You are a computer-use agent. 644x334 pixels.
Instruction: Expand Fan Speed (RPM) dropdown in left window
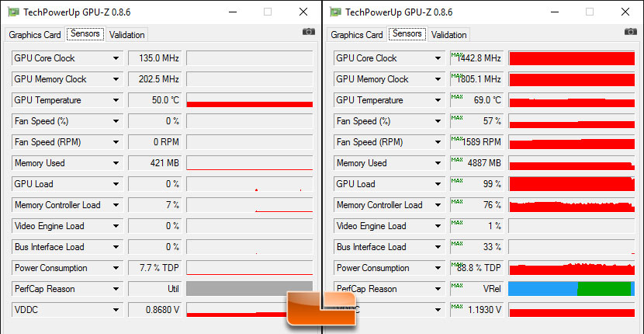116,142
